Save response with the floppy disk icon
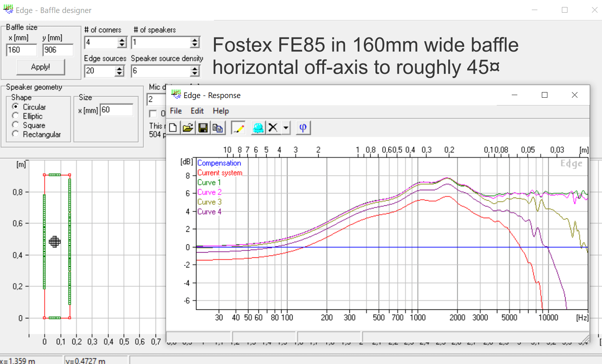This screenshot has width=602, height=364. (203, 128)
